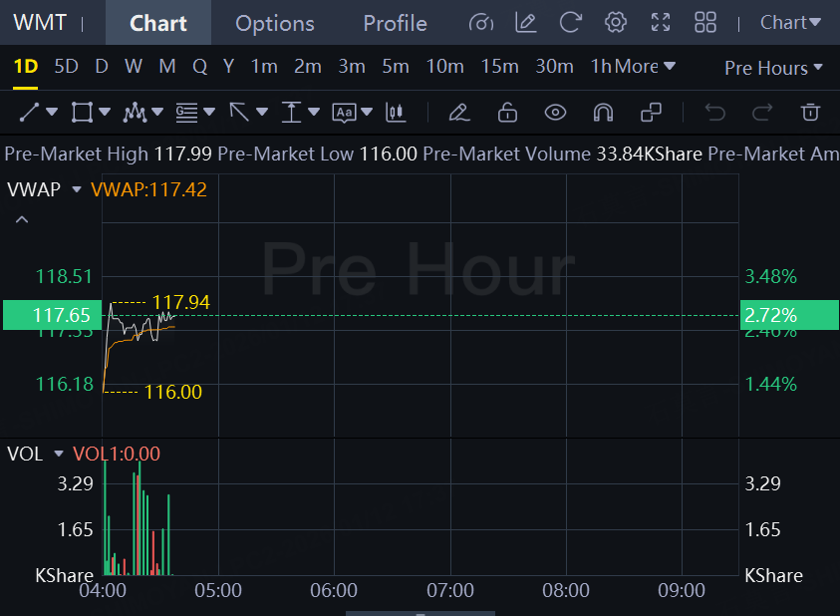840x616 pixels.
Task: Enter fullscreen chart mode
Action: pos(660,23)
